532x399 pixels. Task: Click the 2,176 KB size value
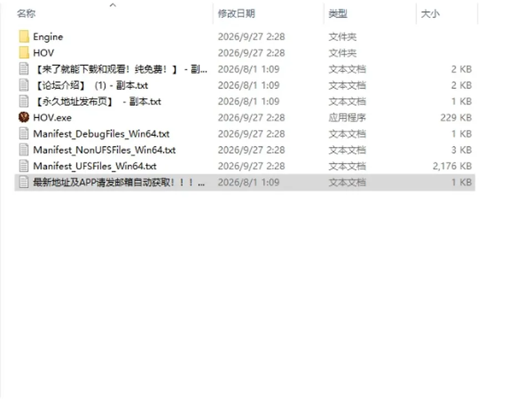[452, 166]
